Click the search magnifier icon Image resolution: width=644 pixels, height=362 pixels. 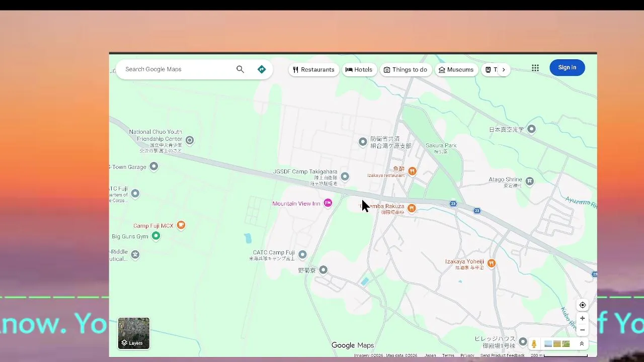(x=240, y=69)
